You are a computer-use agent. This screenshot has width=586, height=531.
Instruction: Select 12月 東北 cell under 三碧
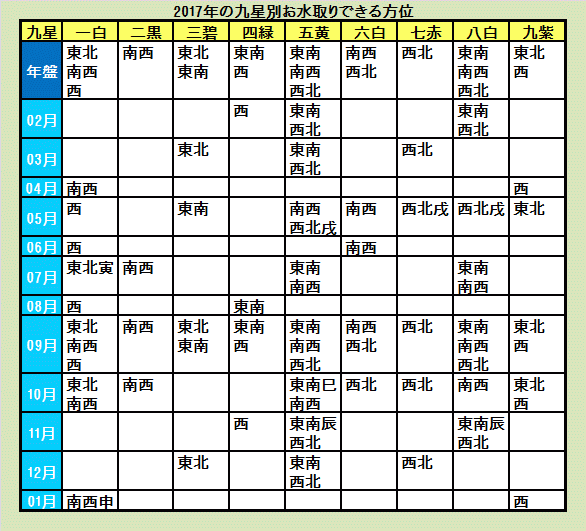201,471
